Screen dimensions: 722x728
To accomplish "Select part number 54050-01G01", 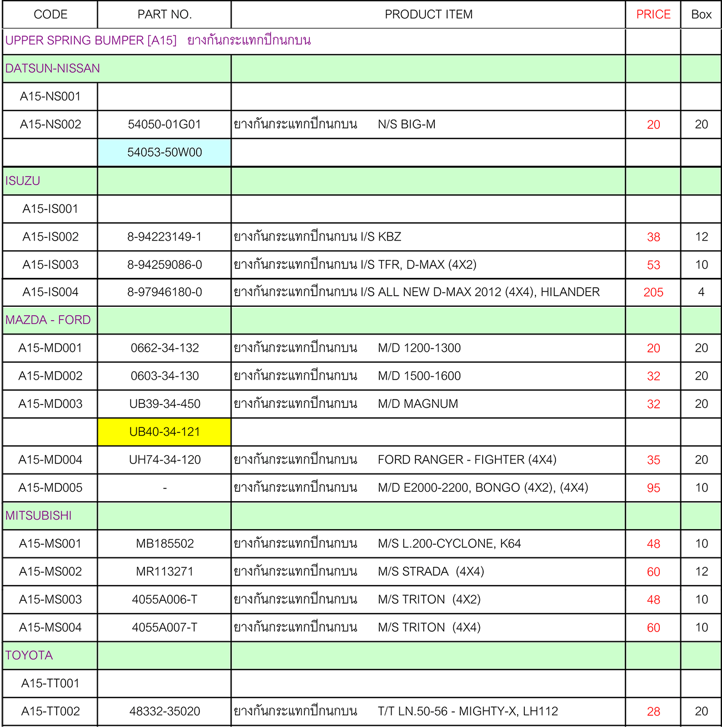I will [x=164, y=124].
